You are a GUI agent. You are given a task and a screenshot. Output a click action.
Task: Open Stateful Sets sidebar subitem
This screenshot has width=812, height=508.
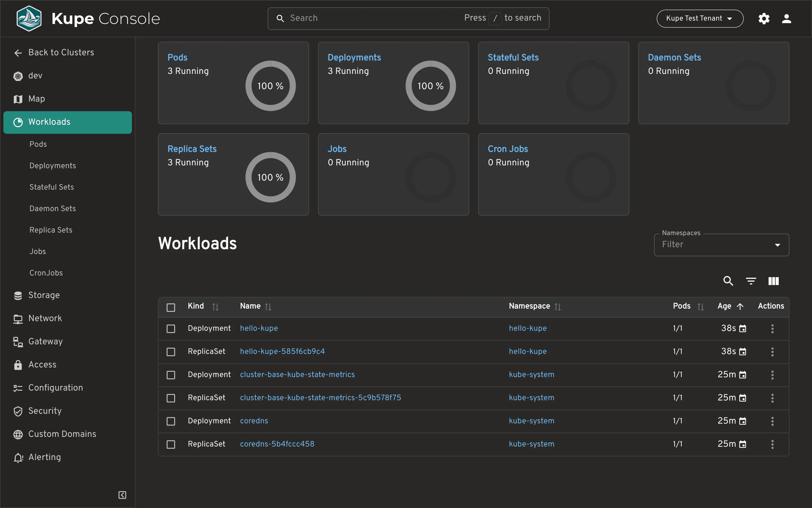51,187
